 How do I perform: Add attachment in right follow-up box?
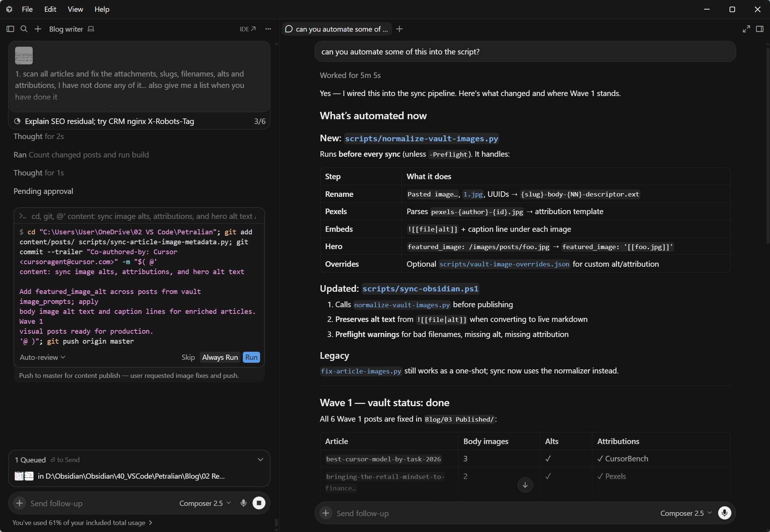tap(326, 513)
